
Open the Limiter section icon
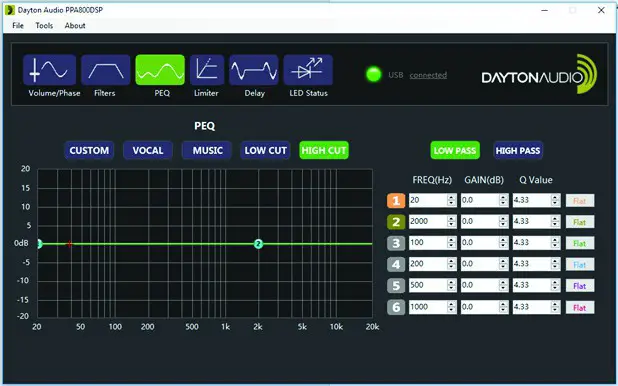click(207, 70)
